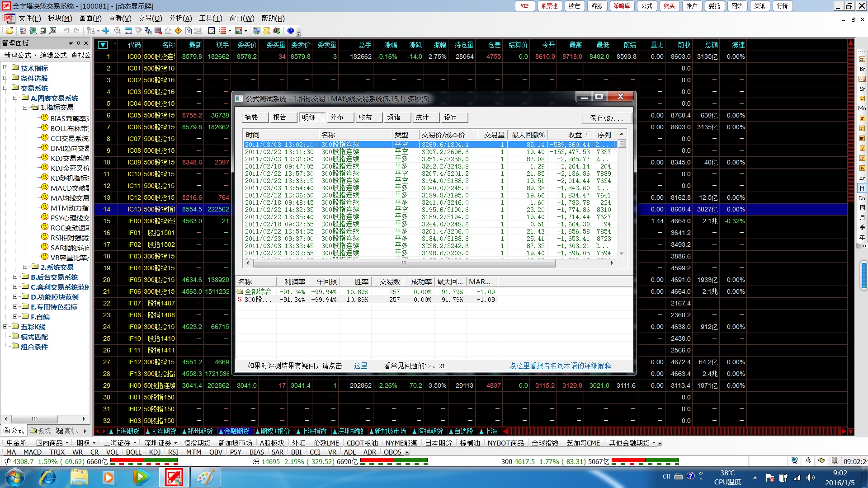Screen dimensions: 868x488
Task: Expand the 2.系统交易 tree node
Action: coord(25,267)
